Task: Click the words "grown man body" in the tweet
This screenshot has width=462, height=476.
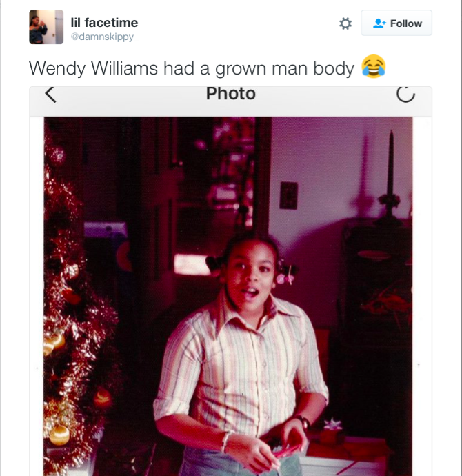Action: 294,68
